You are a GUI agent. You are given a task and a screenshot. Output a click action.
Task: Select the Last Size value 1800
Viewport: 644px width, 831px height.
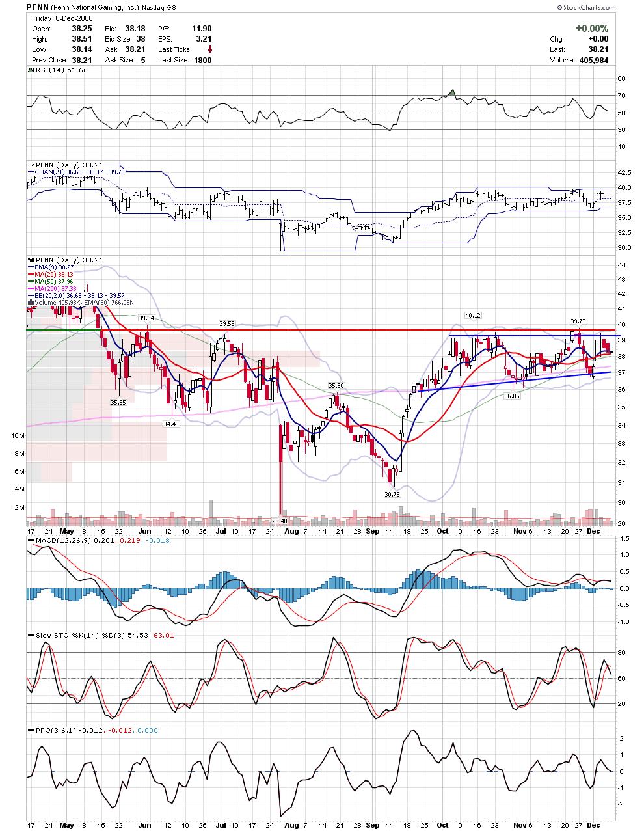tap(202, 60)
